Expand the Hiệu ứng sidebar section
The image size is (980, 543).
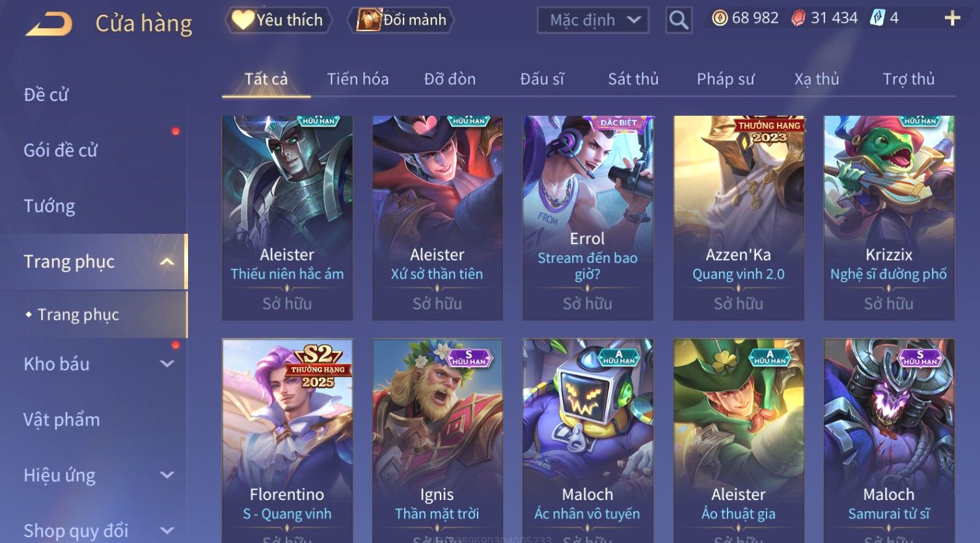coord(167,475)
